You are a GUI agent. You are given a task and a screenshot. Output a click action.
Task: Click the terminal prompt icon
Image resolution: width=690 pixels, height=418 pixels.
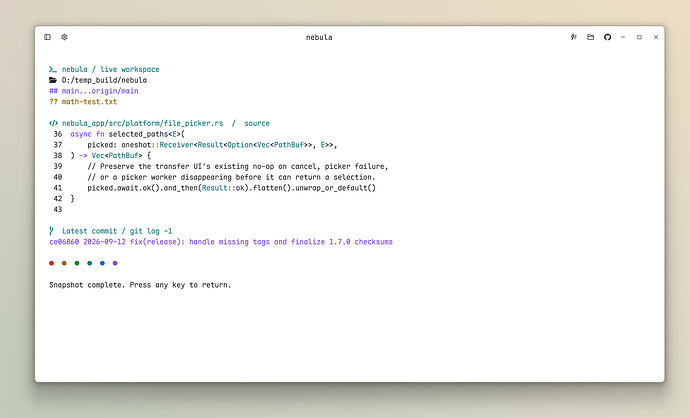tap(53, 69)
